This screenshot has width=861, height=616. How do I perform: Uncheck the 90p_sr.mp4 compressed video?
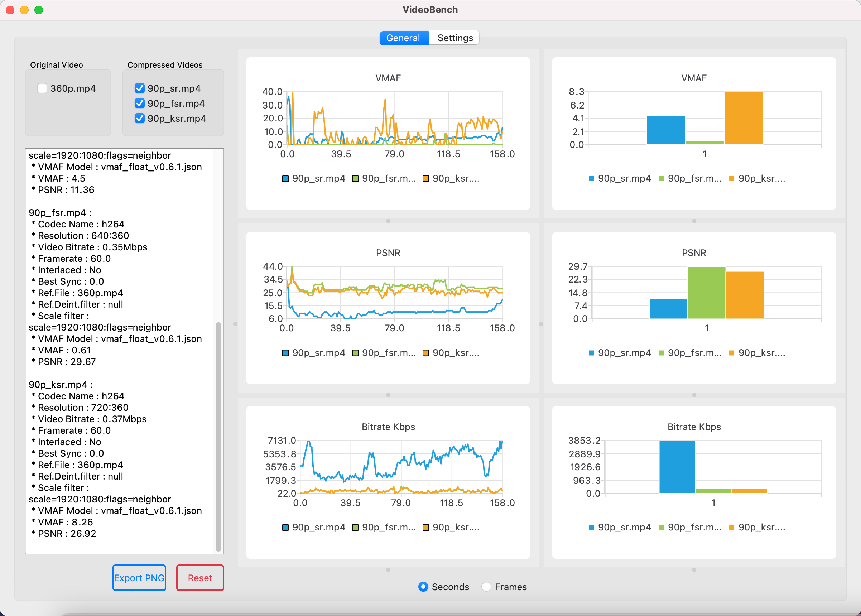tap(140, 88)
